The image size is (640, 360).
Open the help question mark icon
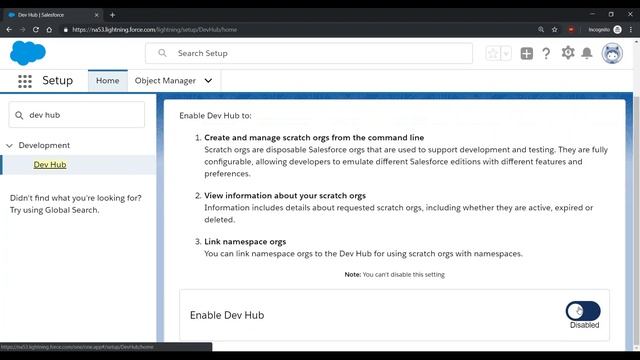[x=546, y=53]
